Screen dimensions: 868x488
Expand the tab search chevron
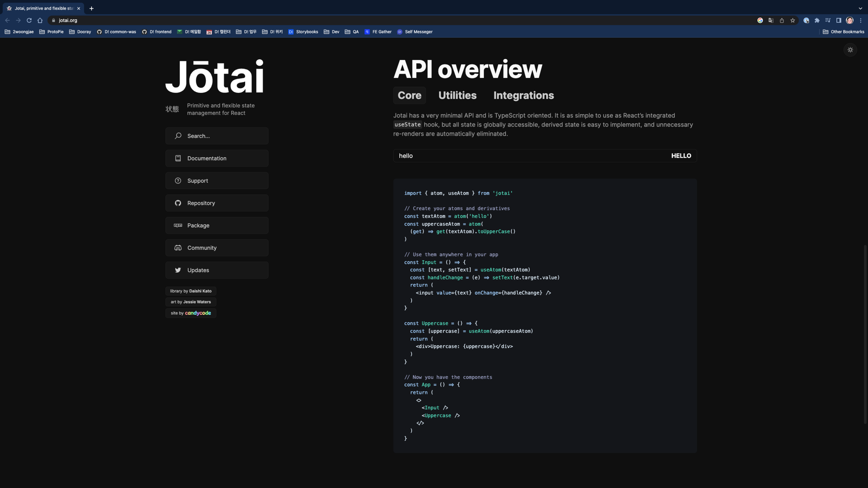(860, 8)
